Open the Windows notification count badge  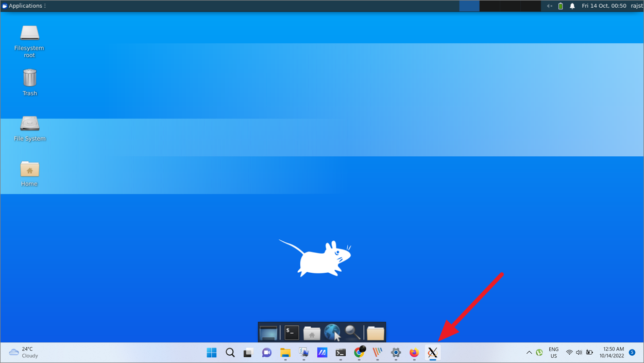tap(632, 353)
